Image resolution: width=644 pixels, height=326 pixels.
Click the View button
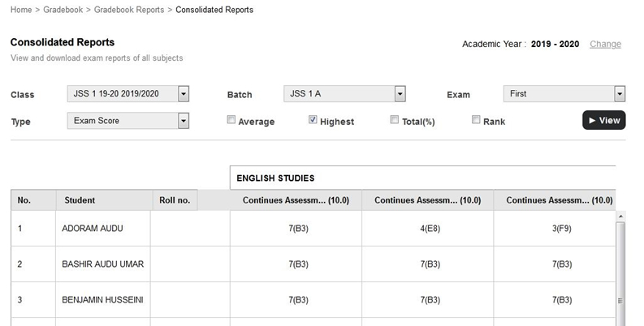[x=604, y=120]
